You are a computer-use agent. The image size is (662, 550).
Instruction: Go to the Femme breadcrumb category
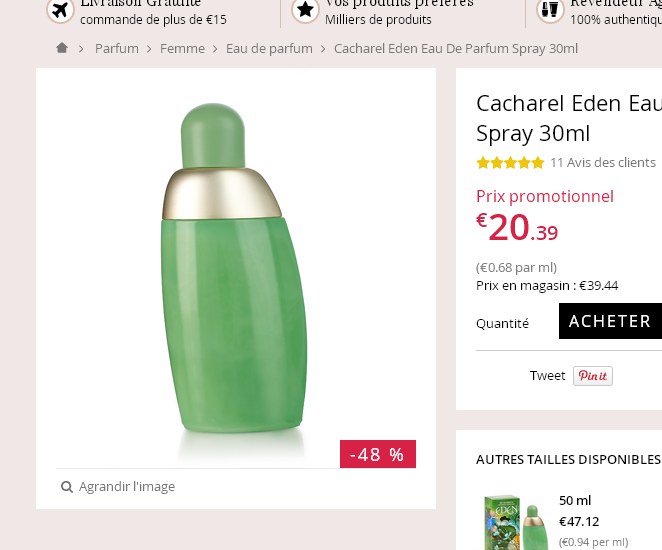tap(182, 48)
